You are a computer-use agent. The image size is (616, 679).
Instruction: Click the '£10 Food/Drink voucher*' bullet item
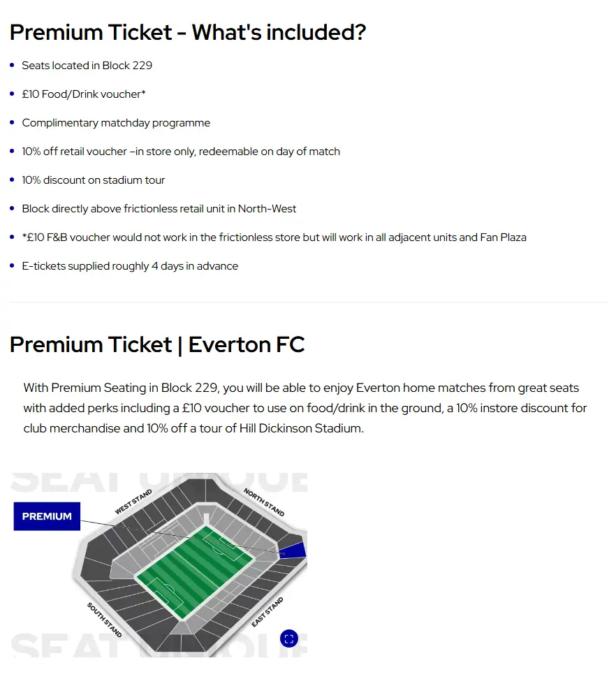coord(84,94)
